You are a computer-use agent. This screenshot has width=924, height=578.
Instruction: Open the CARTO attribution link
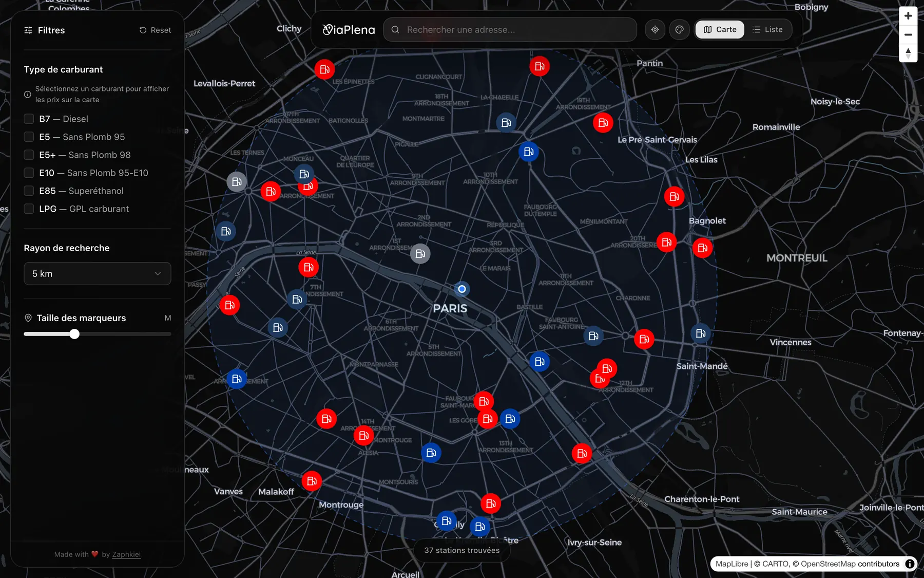pyautogui.click(x=775, y=564)
